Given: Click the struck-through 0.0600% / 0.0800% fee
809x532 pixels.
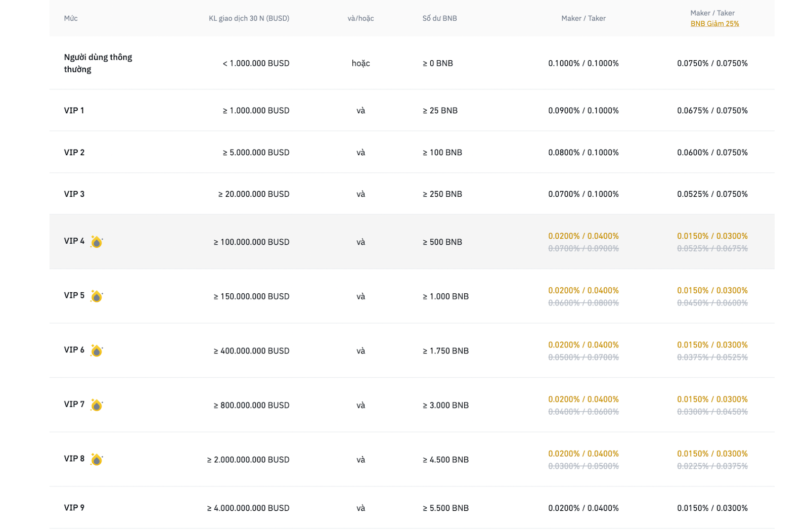Looking at the screenshot, I should tap(583, 303).
